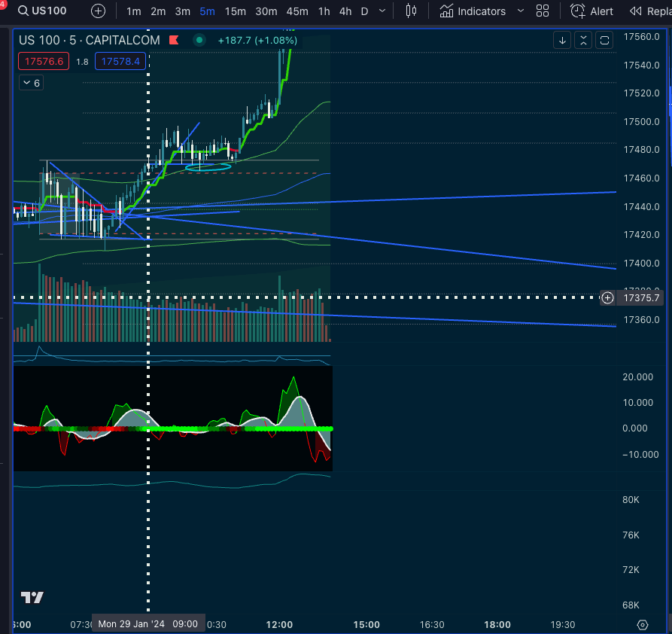The image size is (672, 634).
Task: Maximize the chart pane
Action: pyautogui.click(x=604, y=41)
